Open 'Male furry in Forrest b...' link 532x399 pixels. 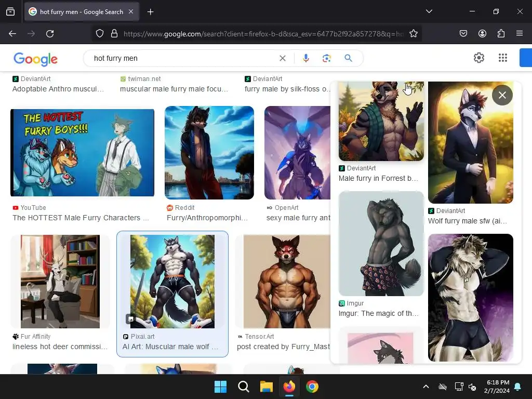(x=378, y=179)
